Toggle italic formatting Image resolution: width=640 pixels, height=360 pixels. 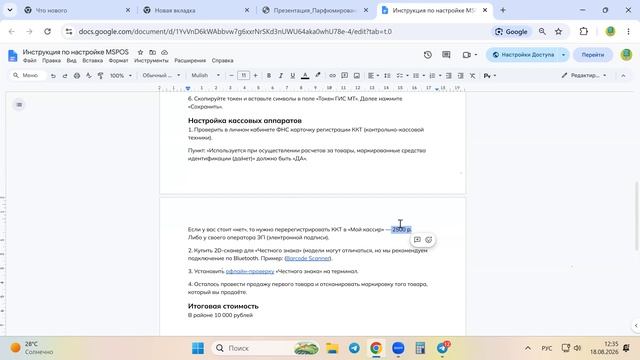click(x=280, y=76)
